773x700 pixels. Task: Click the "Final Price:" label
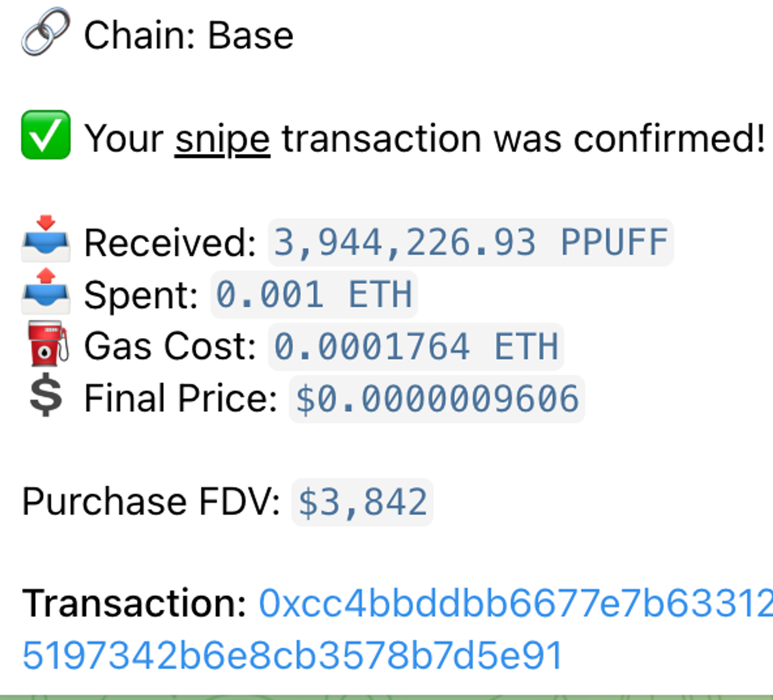(180, 399)
